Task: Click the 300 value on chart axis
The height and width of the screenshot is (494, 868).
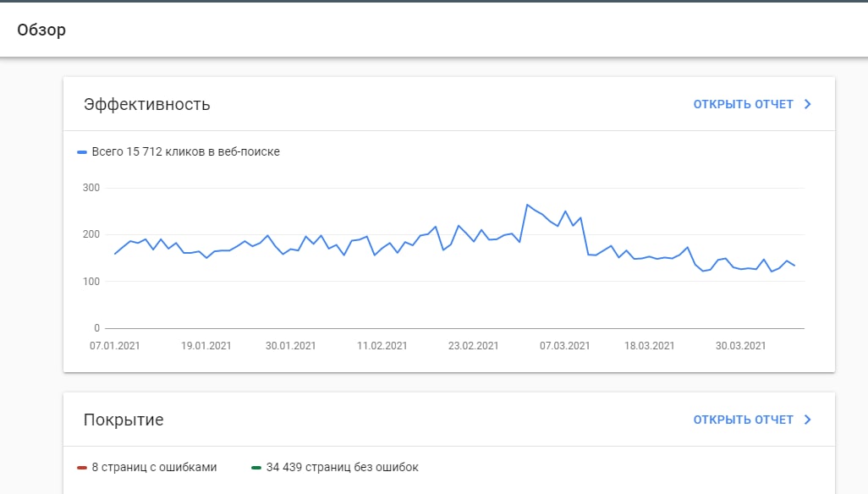Action: point(91,188)
